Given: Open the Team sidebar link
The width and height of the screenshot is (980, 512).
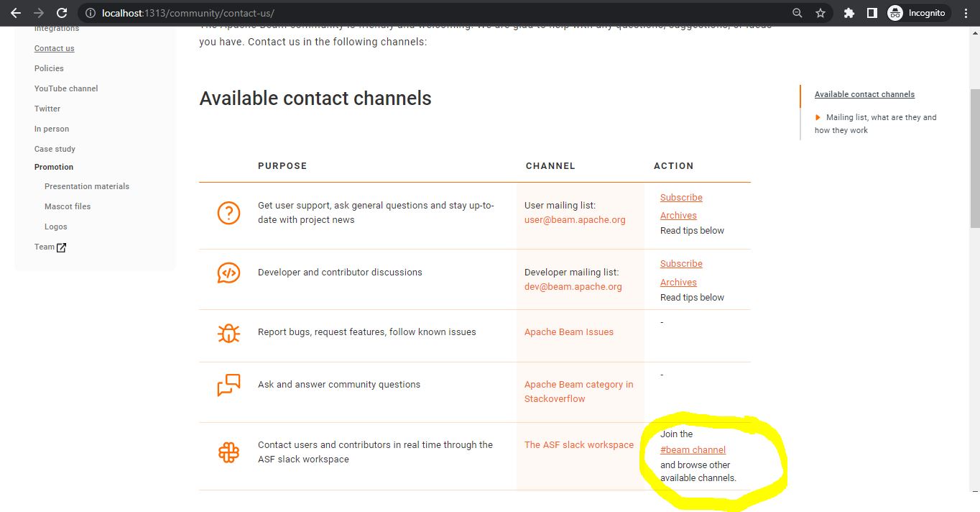Looking at the screenshot, I should 45,247.
